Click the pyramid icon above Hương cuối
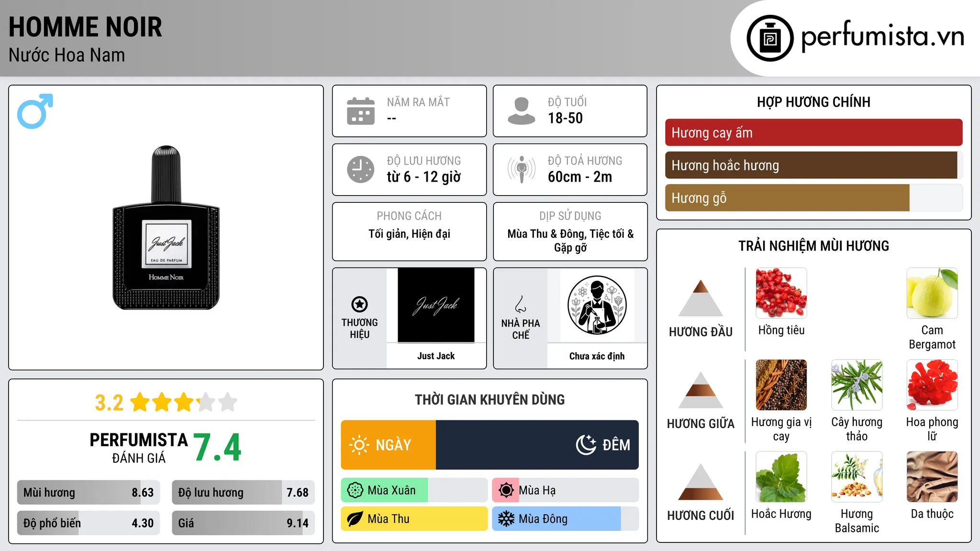The image size is (980, 551). tap(701, 482)
